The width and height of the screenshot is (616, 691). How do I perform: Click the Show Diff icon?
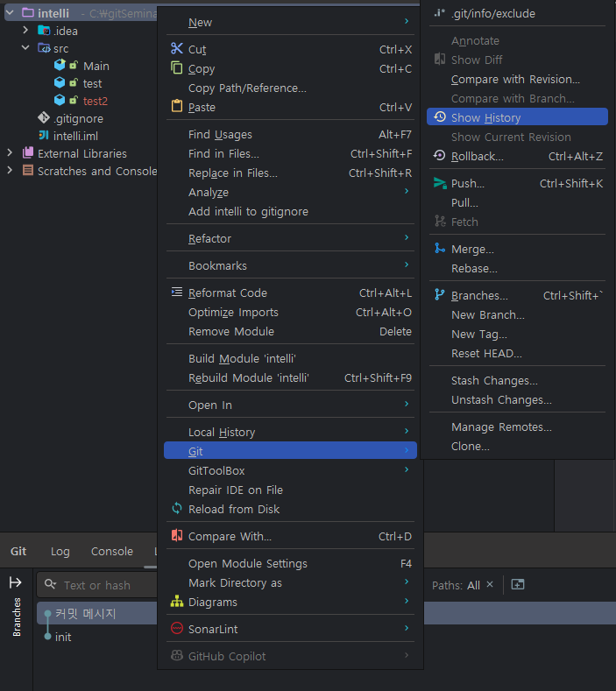[x=440, y=59]
